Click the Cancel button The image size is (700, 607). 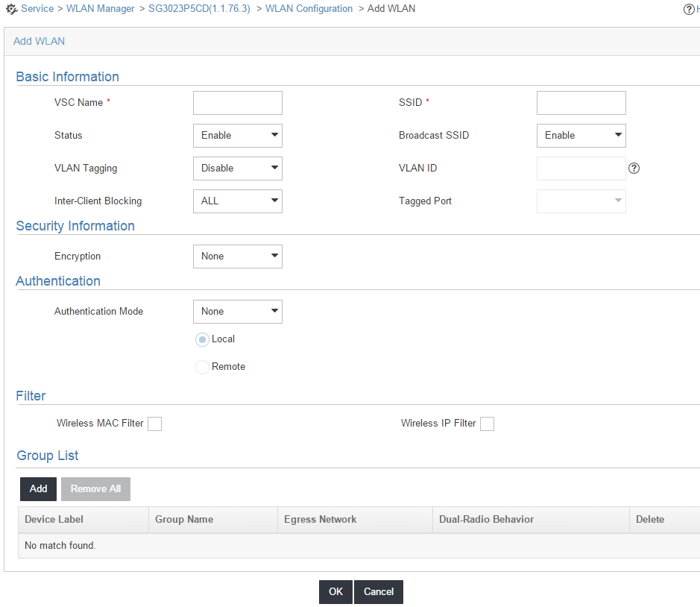379,592
